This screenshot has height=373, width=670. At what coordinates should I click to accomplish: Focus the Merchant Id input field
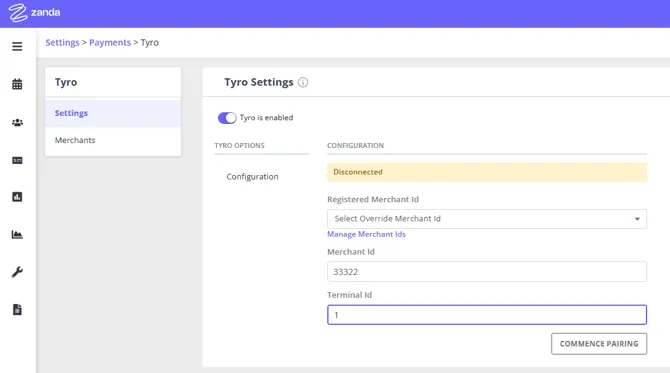pyautogui.click(x=487, y=272)
